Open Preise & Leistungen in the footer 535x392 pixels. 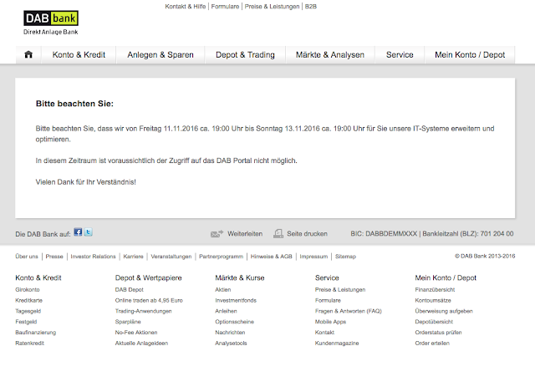click(340, 290)
